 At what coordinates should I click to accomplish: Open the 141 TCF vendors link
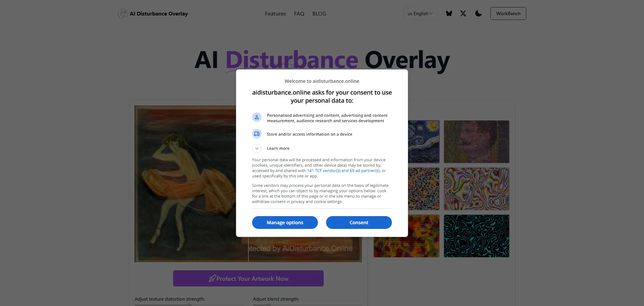click(344, 171)
